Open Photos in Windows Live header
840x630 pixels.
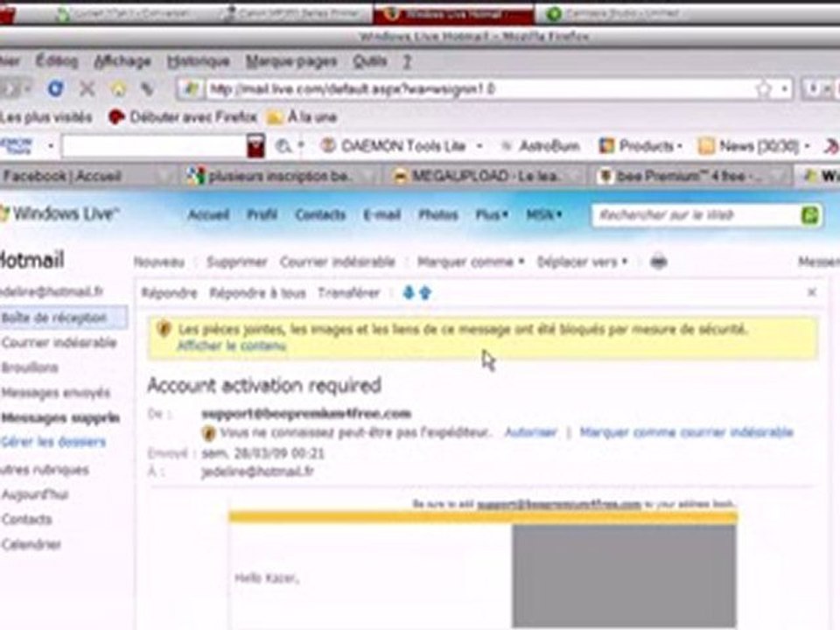(438, 215)
